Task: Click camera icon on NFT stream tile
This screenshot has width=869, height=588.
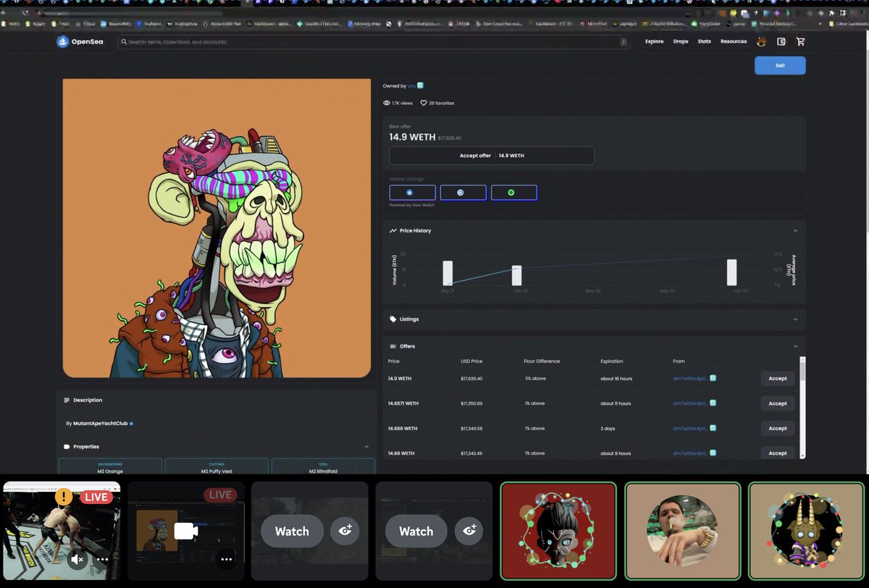Action: coord(186,532)
